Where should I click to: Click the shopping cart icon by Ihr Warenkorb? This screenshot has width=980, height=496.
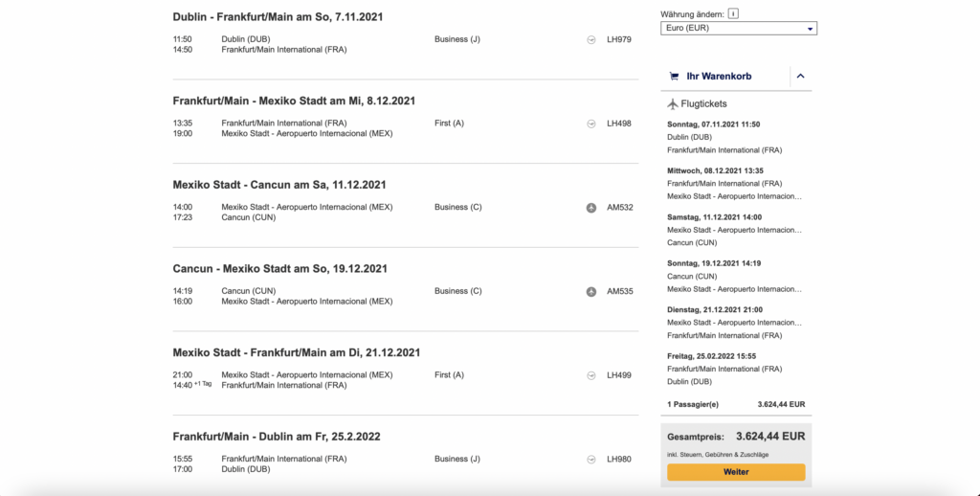pos(675,77)
